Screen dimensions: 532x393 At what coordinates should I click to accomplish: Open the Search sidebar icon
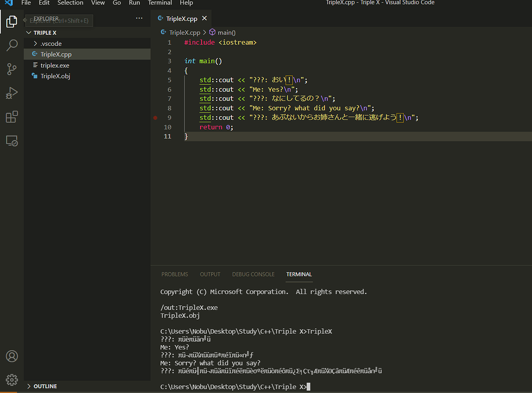[11, 45]
